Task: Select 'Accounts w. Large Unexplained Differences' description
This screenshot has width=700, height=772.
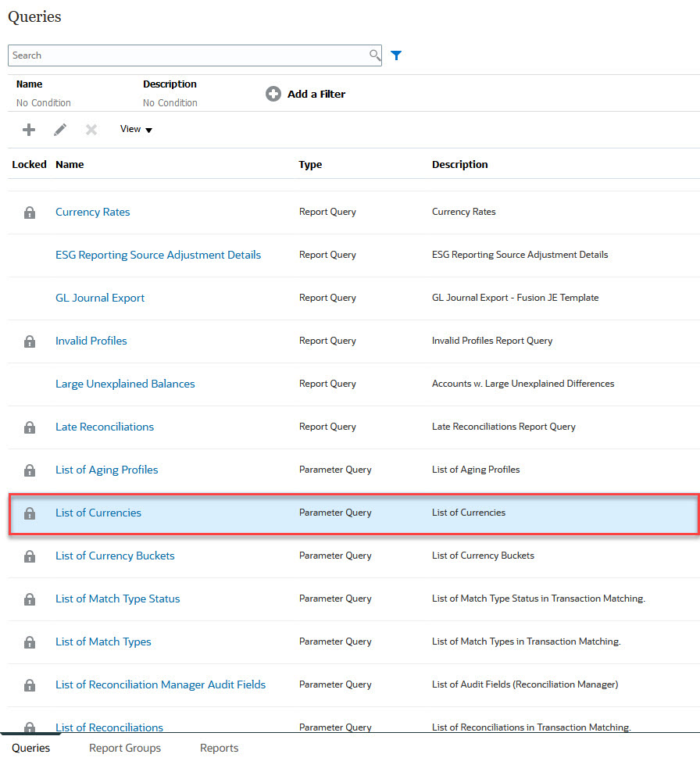Action: point(523,384)
